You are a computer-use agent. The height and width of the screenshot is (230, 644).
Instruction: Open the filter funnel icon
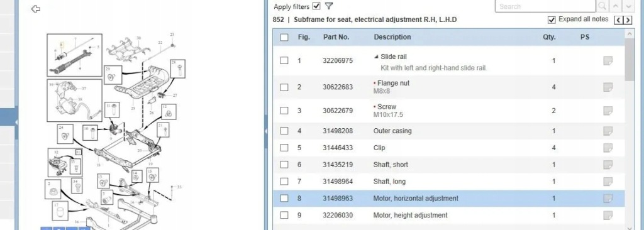point(328,6)
